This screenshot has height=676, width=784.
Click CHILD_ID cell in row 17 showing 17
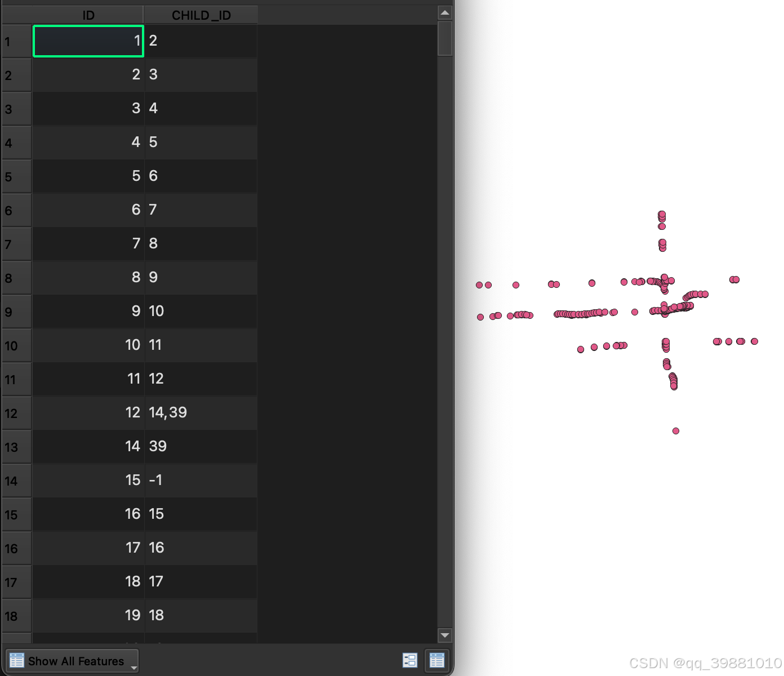[201, 582]
